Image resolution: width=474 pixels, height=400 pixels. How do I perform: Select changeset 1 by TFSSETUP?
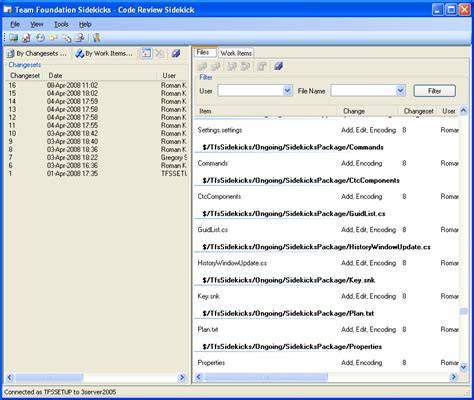(97, 173)
